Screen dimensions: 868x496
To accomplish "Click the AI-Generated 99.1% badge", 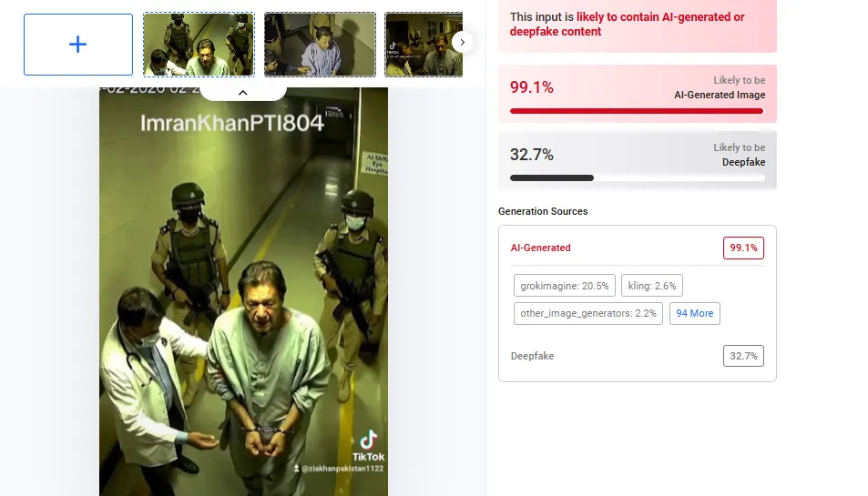I will (x=743, y=248).
